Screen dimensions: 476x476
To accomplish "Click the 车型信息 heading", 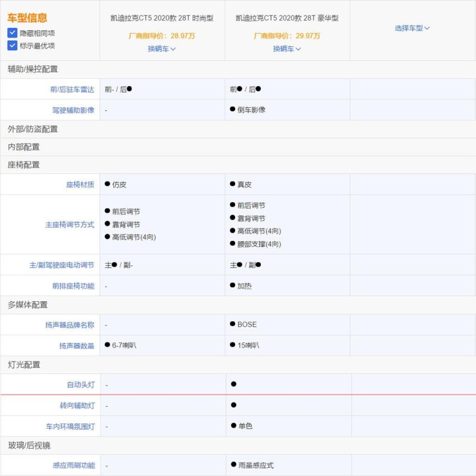I will 27,18.
